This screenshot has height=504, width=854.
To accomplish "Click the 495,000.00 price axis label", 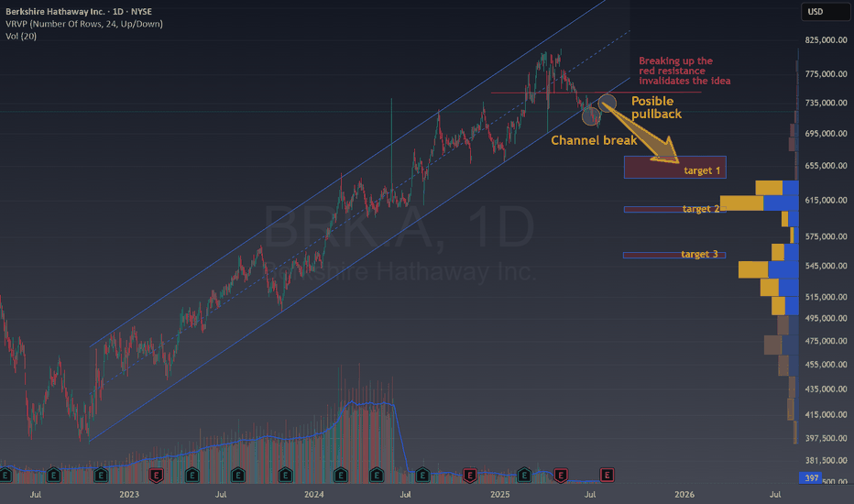I will click(x=827, y=318).
